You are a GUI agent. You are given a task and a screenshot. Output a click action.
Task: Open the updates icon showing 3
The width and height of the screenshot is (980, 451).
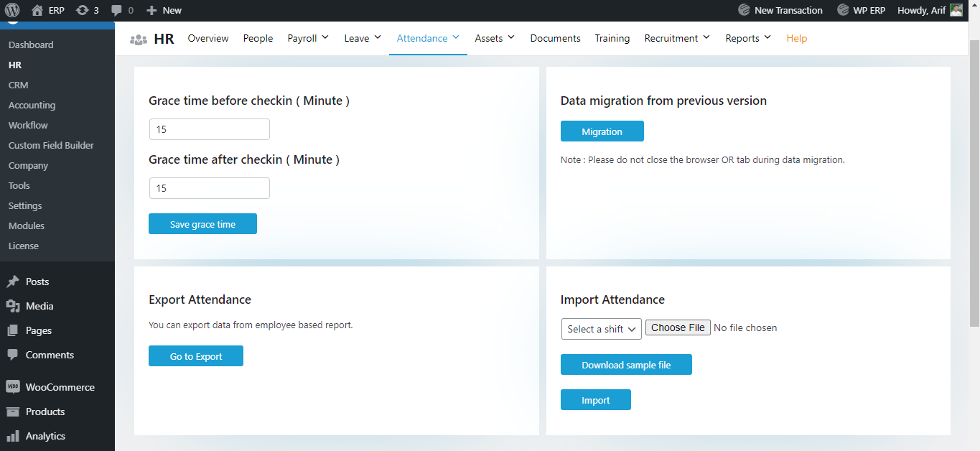tap(83, 10)
